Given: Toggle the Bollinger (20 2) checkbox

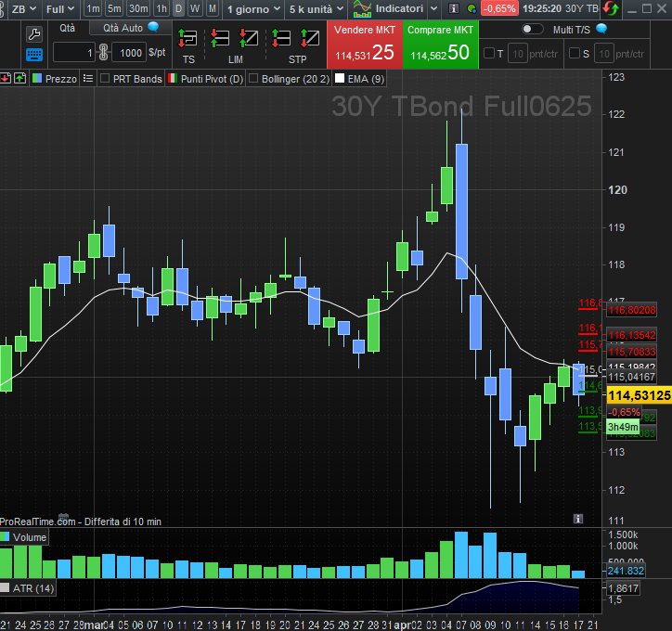Looking at the screenshot, I should pyautogui.click(x=254, y=79).
